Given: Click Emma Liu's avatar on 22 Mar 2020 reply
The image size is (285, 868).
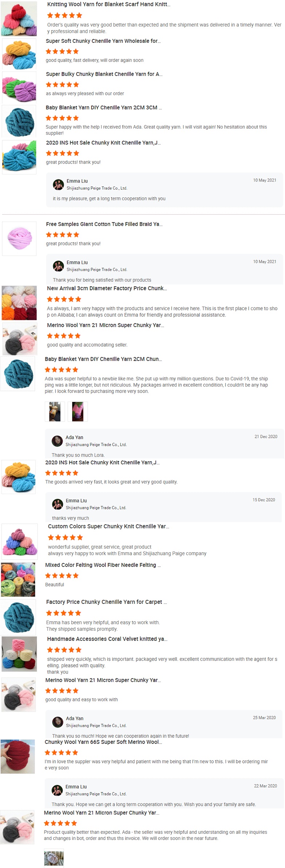Looking at the screenshot, I should coord(57,790).
